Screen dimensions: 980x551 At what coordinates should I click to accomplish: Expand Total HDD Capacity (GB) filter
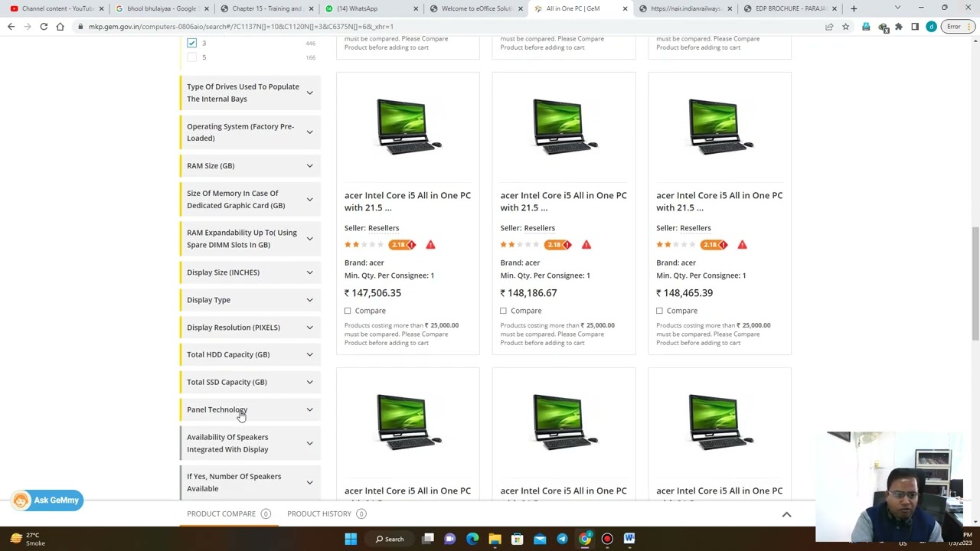coord(250,354)
